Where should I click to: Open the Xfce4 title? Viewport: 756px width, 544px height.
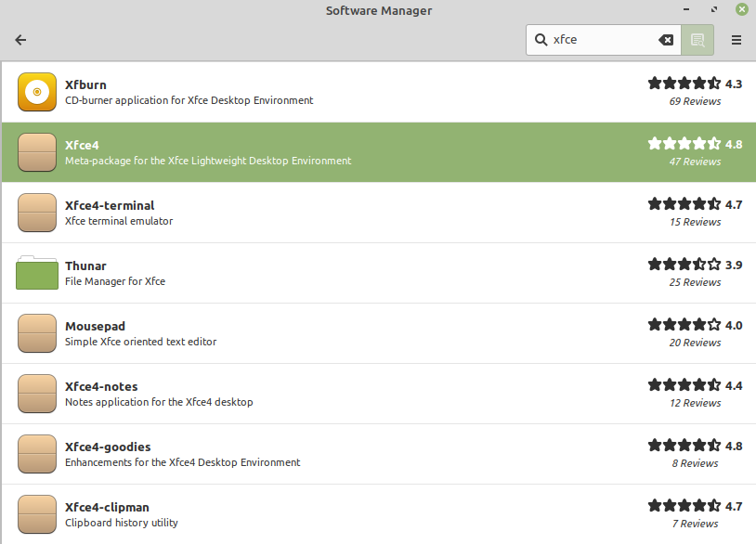[x=82, y=145]
